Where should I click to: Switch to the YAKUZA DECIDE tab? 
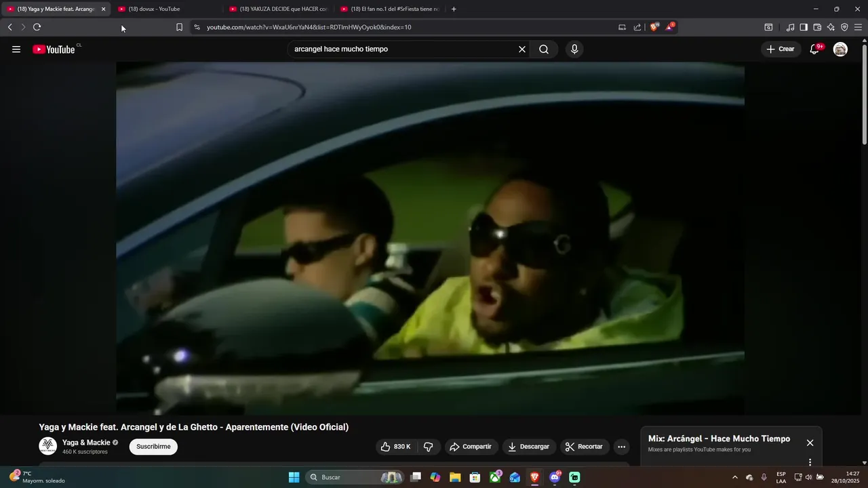tap(278, 9)
